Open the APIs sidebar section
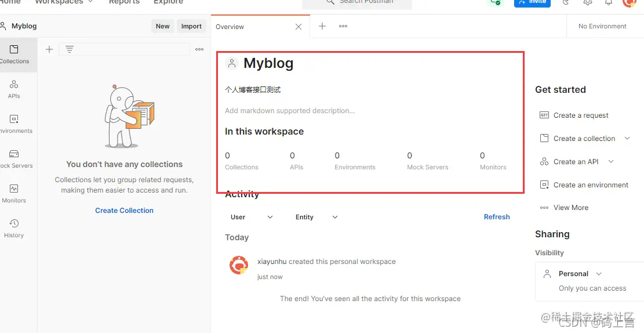The width and height of the screenshot is (644, 333). pyautogui.click(x=14, y=89)
